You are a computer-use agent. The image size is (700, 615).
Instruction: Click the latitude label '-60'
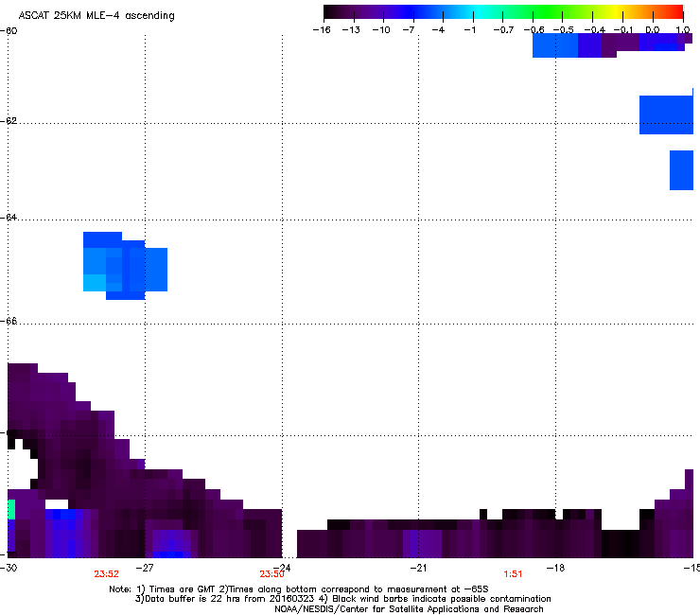tap(9, 31)
